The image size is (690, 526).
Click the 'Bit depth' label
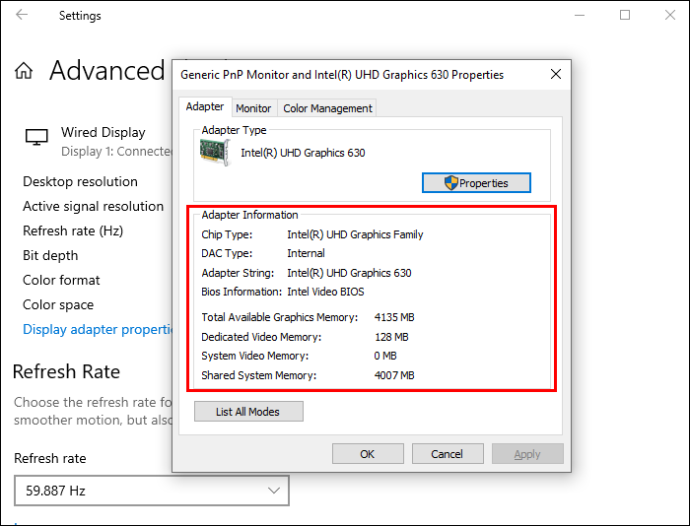click(50, 255)
